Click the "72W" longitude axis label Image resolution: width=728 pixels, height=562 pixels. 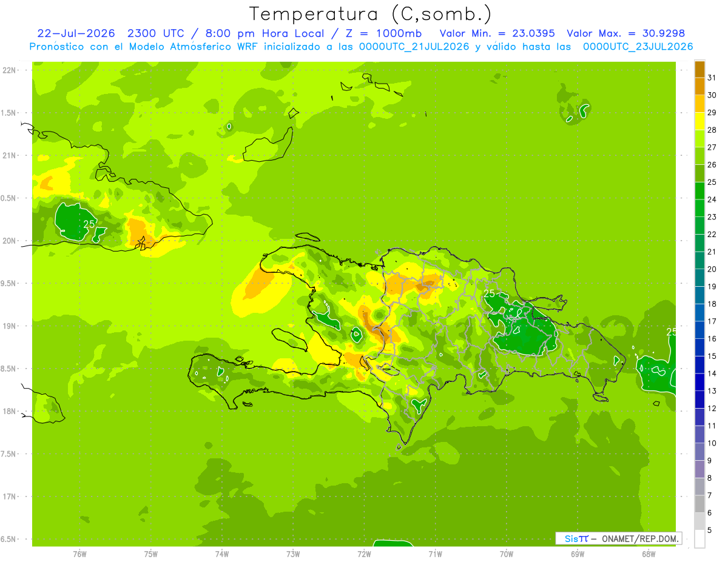point(364,554)
